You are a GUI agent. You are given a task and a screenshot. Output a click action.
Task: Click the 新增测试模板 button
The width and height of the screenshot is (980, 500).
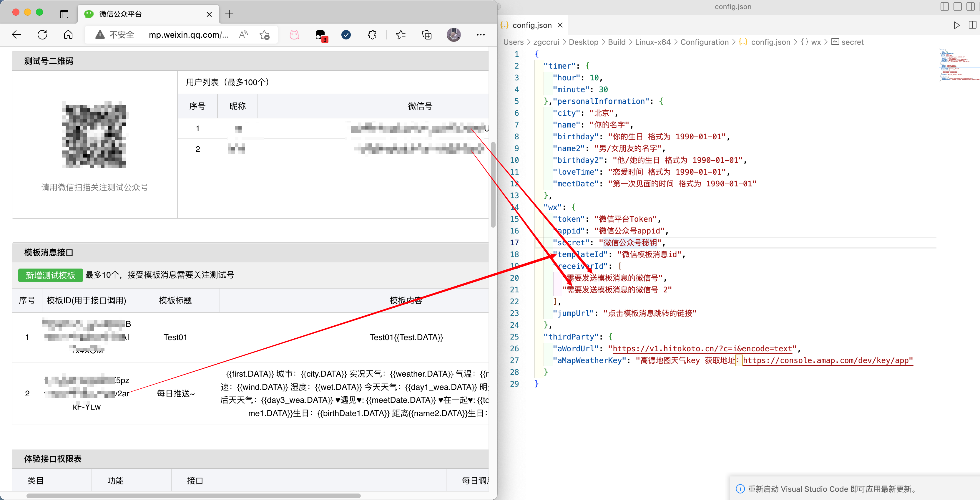pyautogui.click(x=50, y=275)
